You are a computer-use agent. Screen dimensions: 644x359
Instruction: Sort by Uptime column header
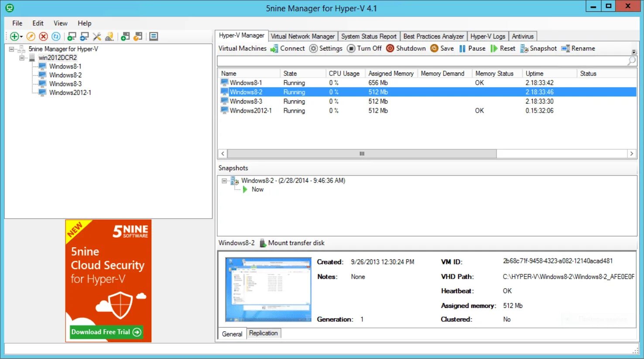549,73
